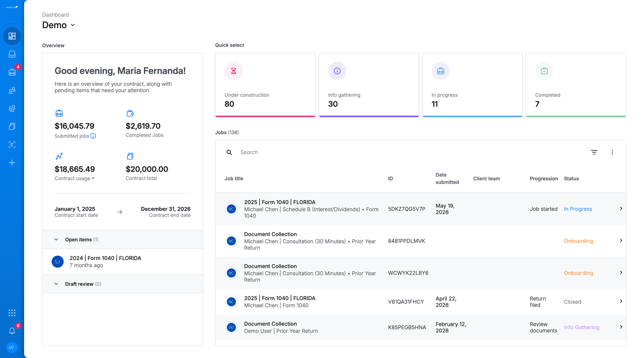Image resolution: width=644 pixels, height=358 pixels.
Task: Open the Dashboard sidebar icon
Action: [x=12, y=36]
